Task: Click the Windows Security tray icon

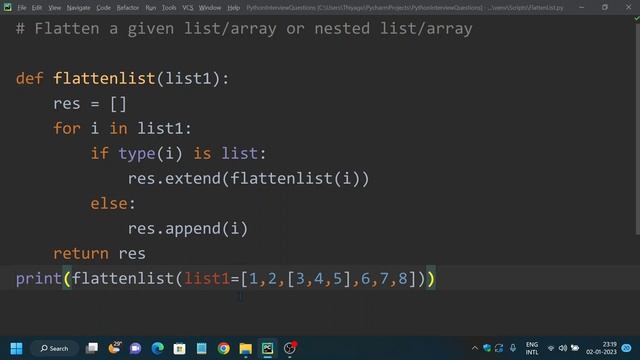Action: click(487, 348)
